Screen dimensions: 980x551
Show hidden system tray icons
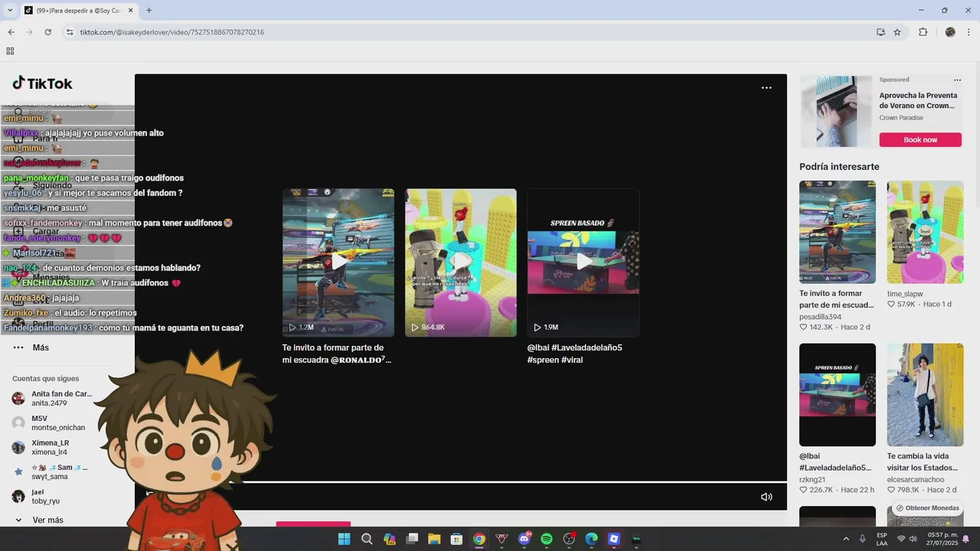pos(846,539)
